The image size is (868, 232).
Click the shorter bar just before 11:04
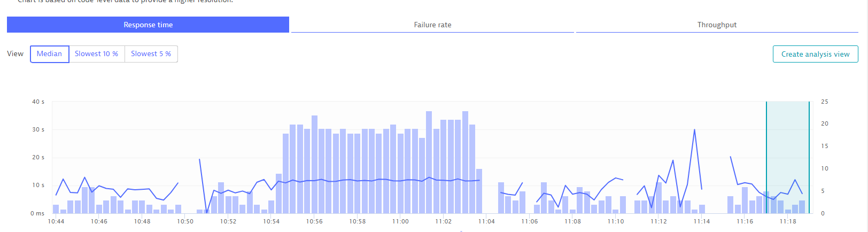[479, 191]
